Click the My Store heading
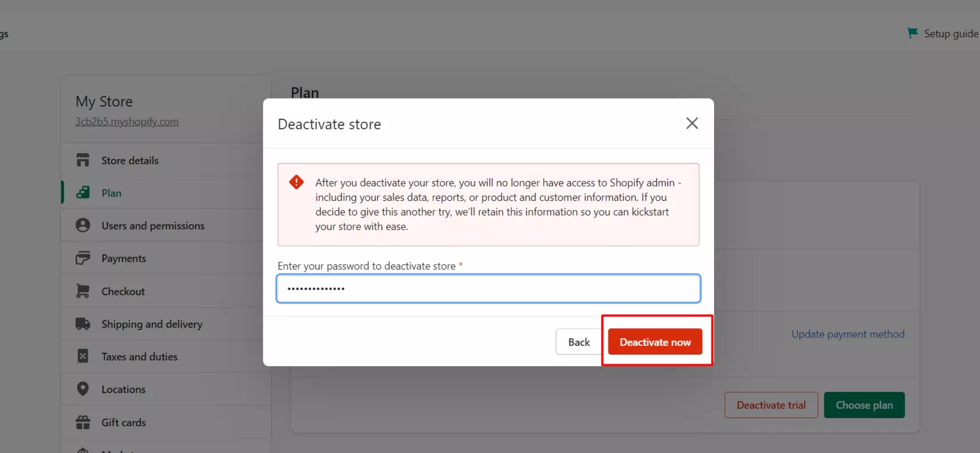The height and width of the screenshot is (453, 980). pos(104,102)
